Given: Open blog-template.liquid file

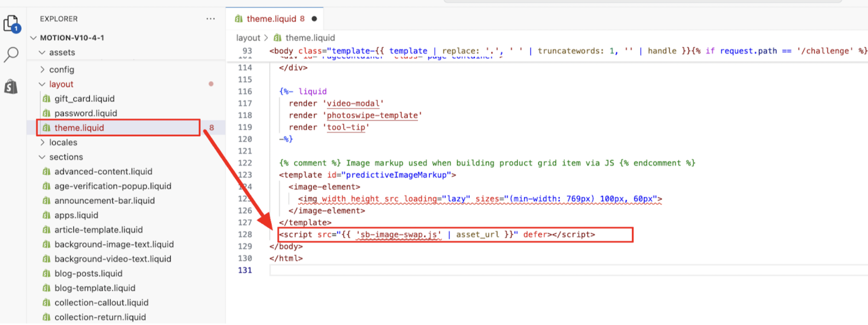Looking at the screenshot, I should point(95,288).
